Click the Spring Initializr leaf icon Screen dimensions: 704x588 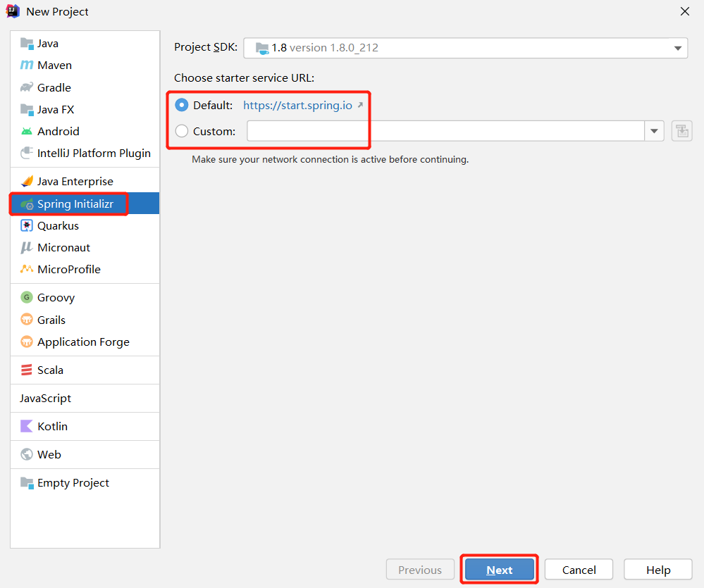[27, 204]
